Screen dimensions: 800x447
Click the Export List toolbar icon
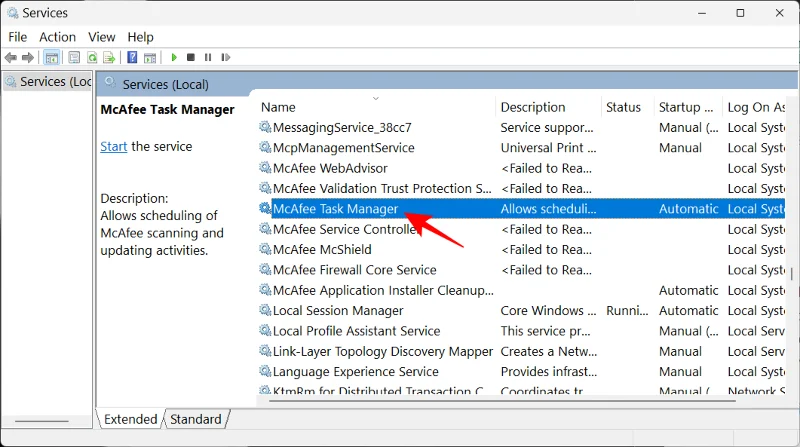pyautogui.click(x=109, y=58)
